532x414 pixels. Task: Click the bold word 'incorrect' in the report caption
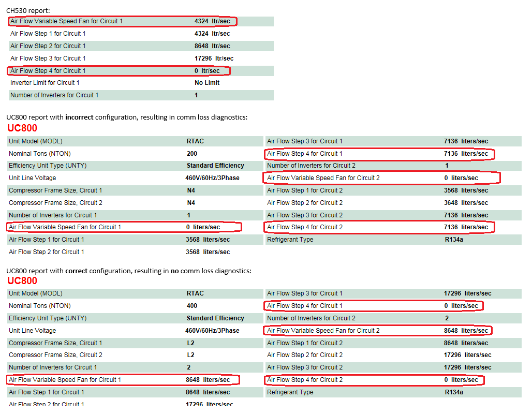click(x=79, y=117)
